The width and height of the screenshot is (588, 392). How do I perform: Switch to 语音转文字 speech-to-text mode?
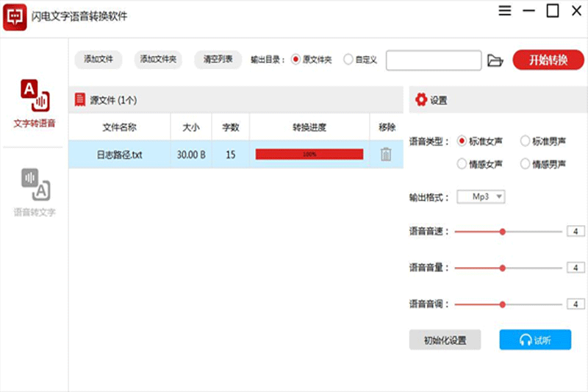(35, 193)
